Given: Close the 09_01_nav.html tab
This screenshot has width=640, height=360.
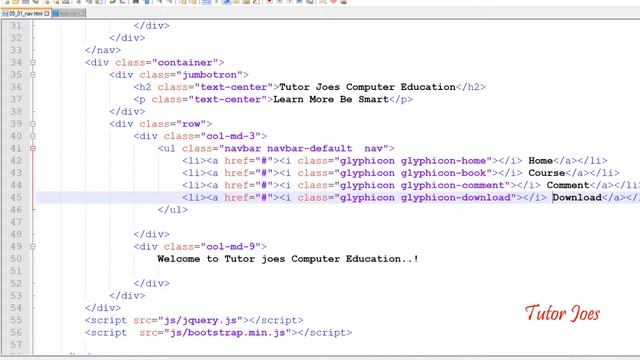Looking at the screenshot, I should coord(47,13).
